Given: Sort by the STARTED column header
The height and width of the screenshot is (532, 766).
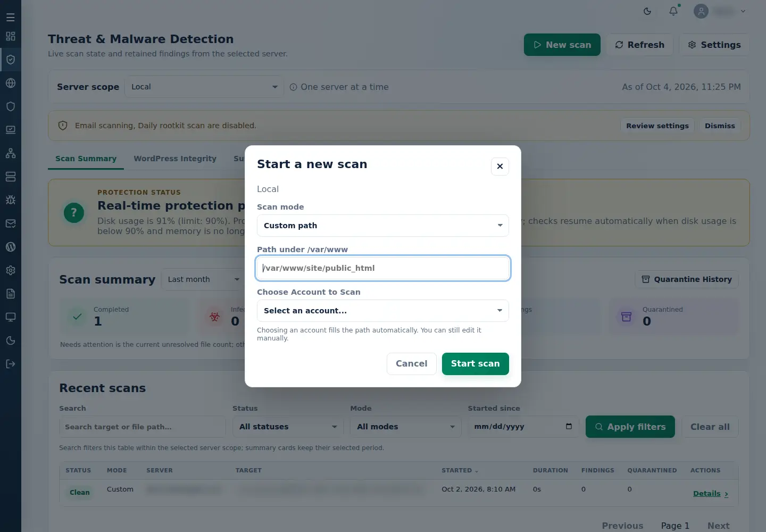Looking at the screenshot, I should click(460, 470).
